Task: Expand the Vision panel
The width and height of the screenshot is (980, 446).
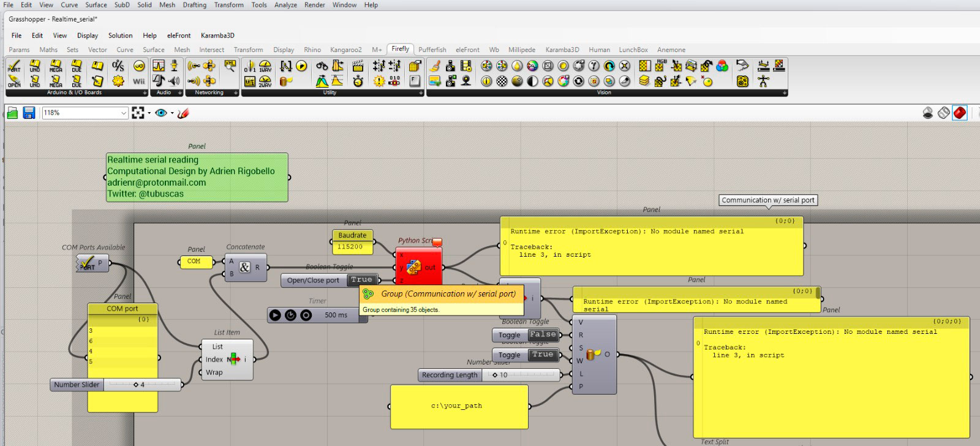Action: pos(785,93)
